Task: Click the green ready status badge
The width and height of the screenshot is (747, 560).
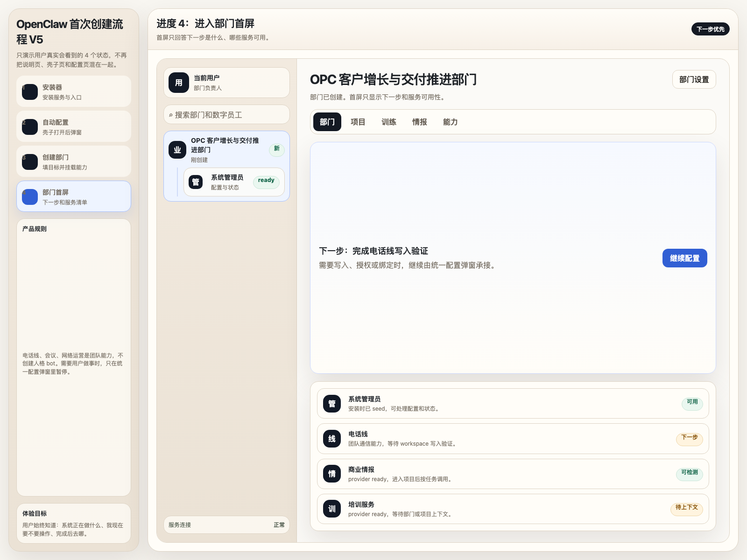Action: pyautogui.click(x=266, y=182)
